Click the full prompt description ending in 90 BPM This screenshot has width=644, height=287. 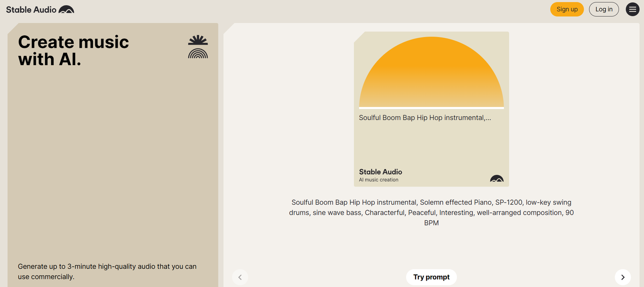click(x=431, y=213)
